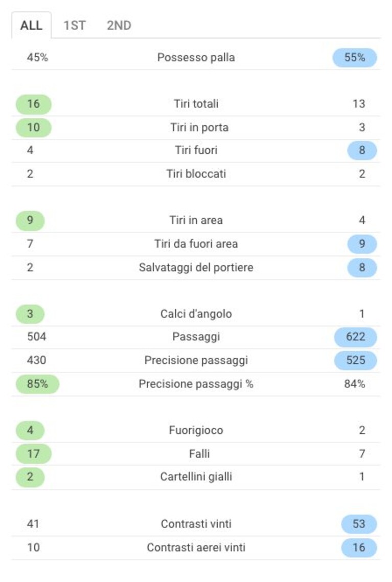Select the blue 525 Precisione passaggi badge
Image resolution: width=392 pixels, height=582 pixels.
pos(356,360)
